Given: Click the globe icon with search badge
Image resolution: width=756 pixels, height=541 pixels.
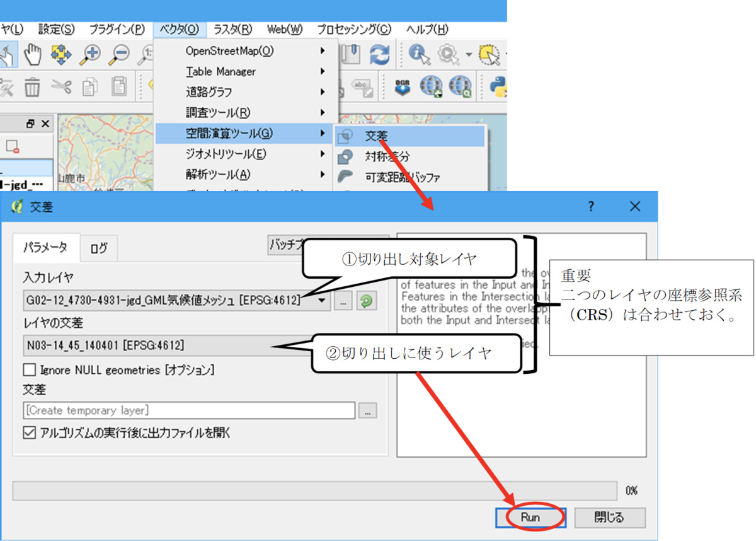Looking at the screenshot, I should 461,85.
